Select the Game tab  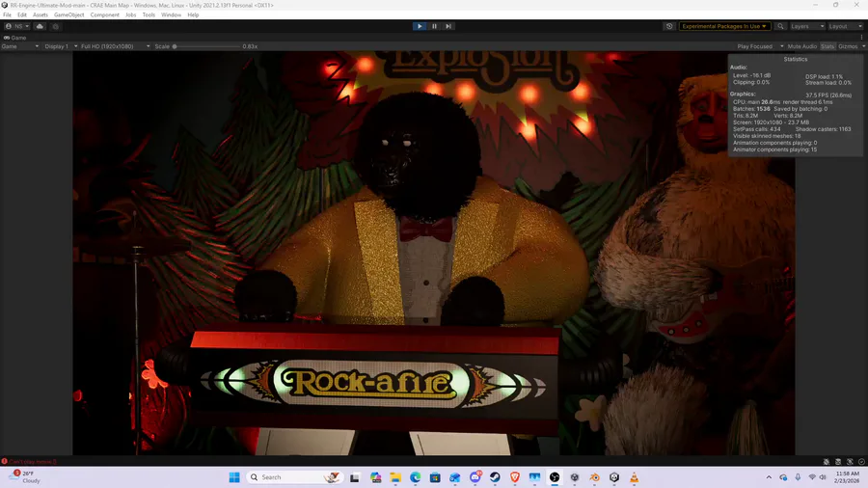pos(14,38)
